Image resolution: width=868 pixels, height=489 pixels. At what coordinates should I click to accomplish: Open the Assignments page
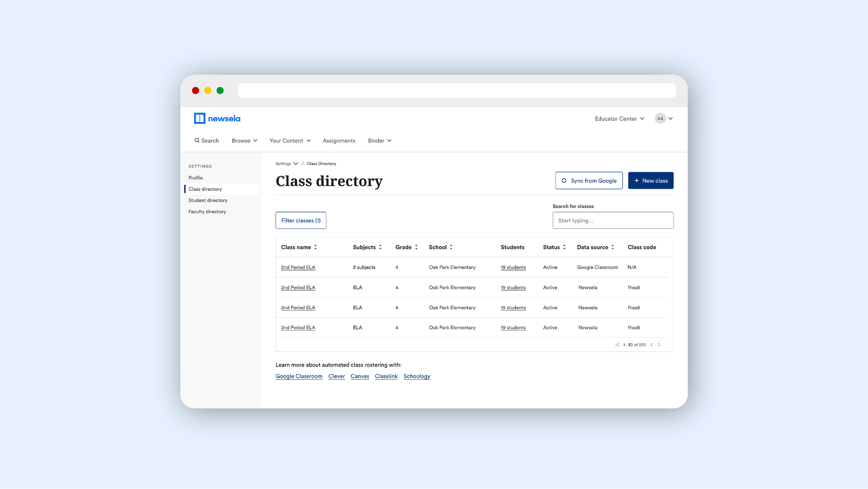339,140
